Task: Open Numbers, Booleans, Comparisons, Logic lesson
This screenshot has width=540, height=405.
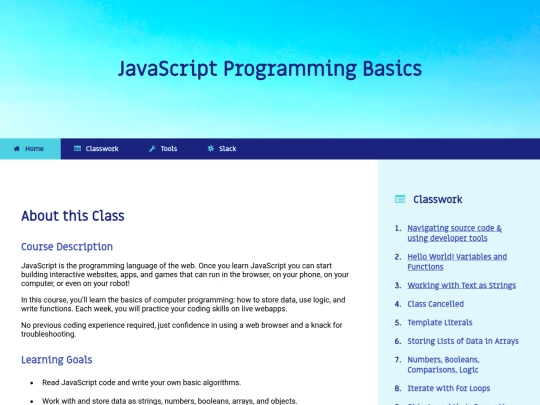Action: (444, 365)
